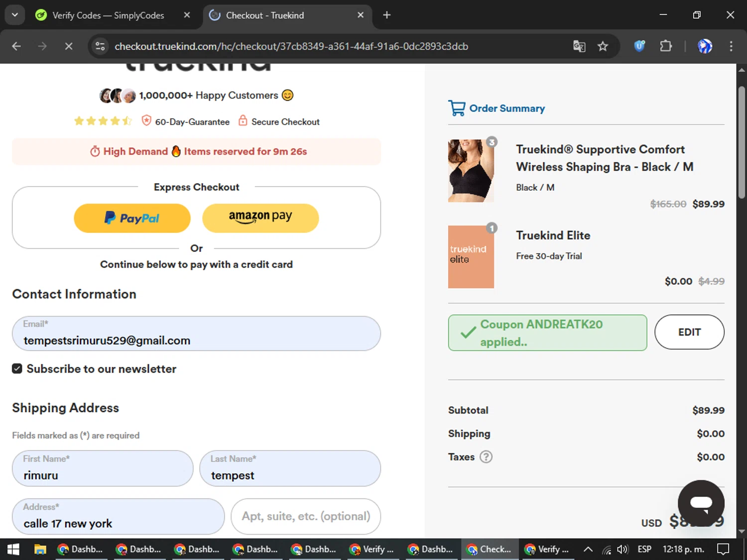Switch to the Check... taskbar window
This screenshot has width=747, height=560.
tap(490, 549)
